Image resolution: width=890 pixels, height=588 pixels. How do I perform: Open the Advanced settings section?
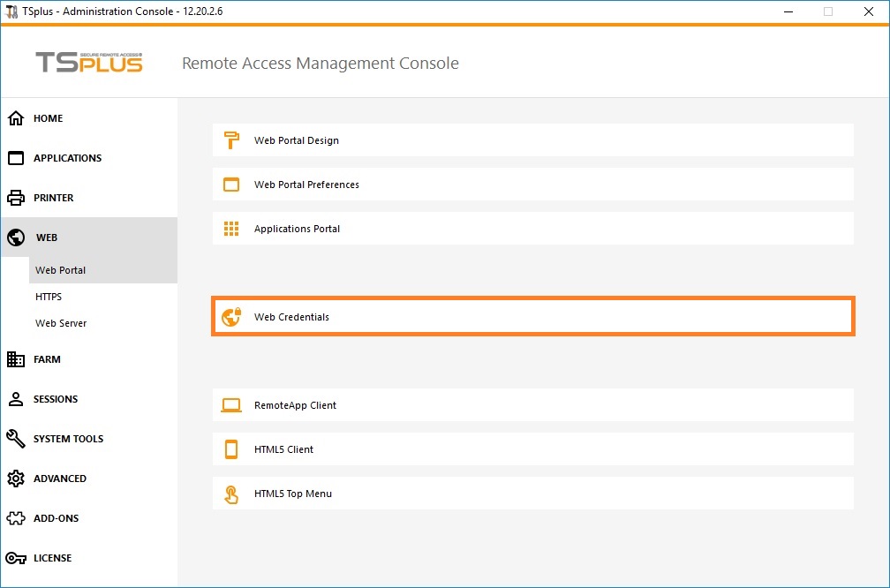click(60, 479)
